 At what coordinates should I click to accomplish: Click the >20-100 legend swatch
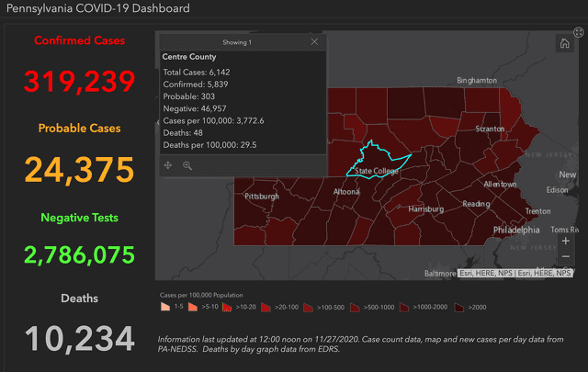pyautogui.click(x=266, y=307)
